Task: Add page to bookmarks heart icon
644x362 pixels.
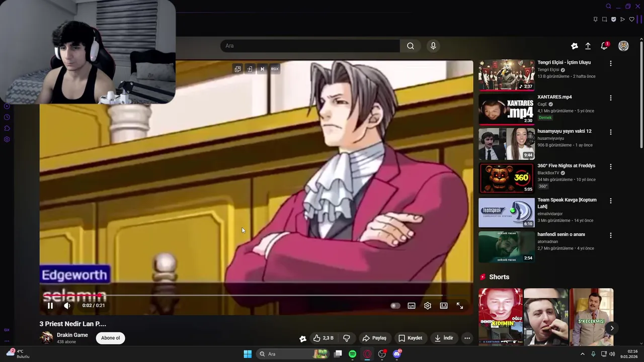Action: tap(632, 19)
